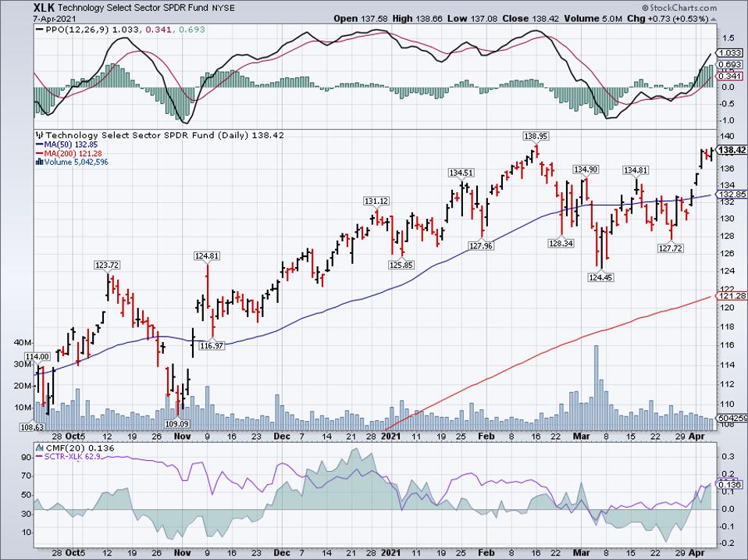Click the -0.2 label on the CMF axis
This screenshot has height=560, width=748.
[x=727, y=544]
